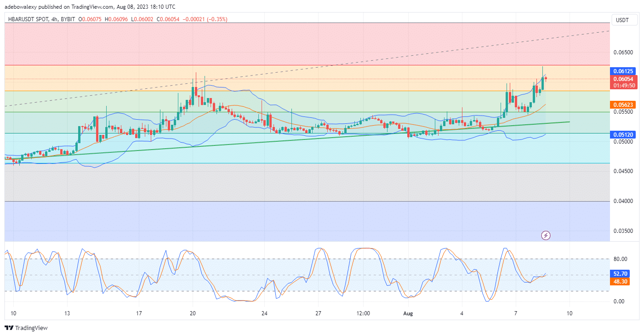Image resolution: width=644 pixels, height=336 pixels.
Task: Click the 7 date label on time axis
Action: (516, 313)
